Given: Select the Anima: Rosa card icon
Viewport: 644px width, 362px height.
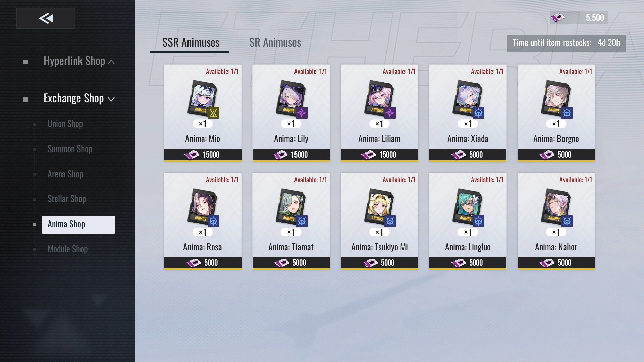Looking at the screenshot, I should pyautogui.click(x=203, y=207).
